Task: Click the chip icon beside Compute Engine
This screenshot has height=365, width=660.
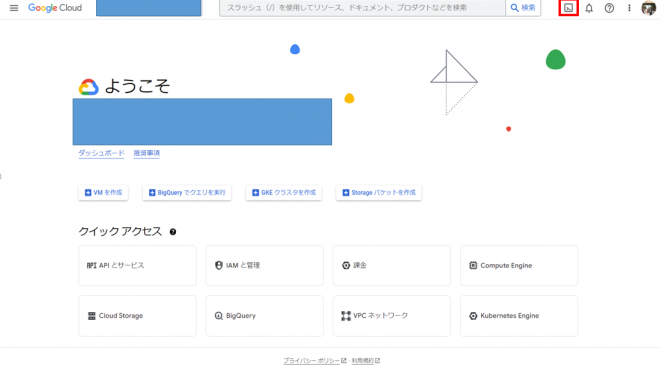Action: [x=473, y=266]
